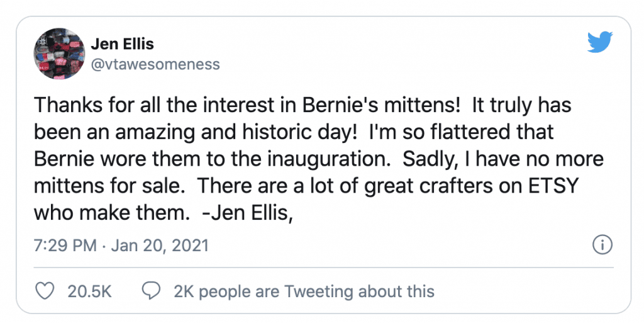
Task: Click 'Sadly, I have no more' text
Action: pyautogui.click(x=503, y=159)
